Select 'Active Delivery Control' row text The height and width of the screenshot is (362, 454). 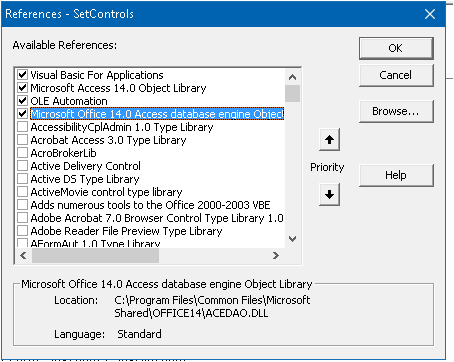pos(86,166)
